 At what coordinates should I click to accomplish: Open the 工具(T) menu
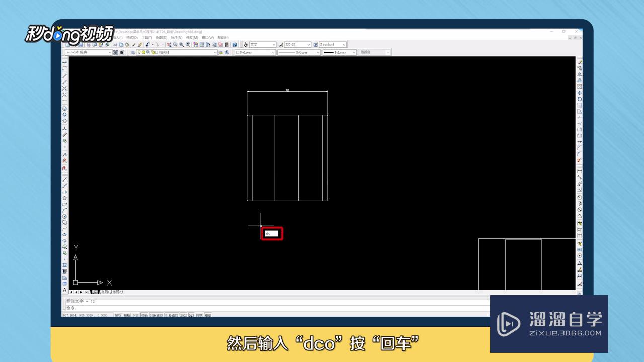tap(147, 38)
